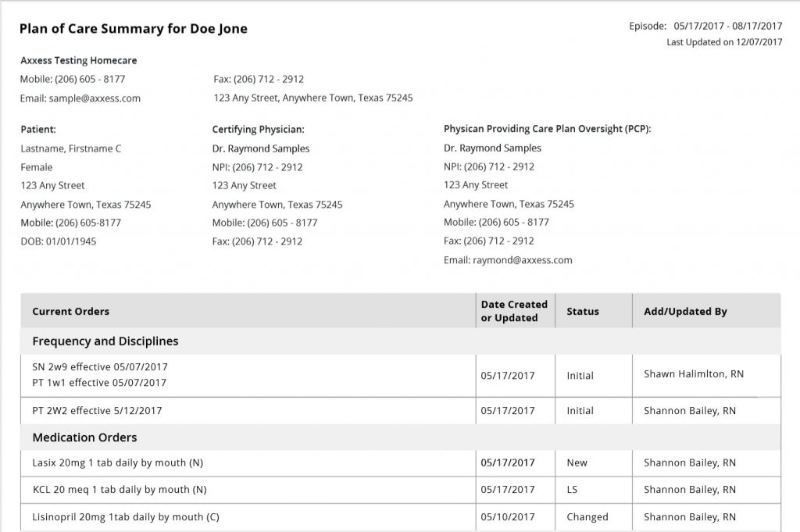Select the KCL 20 meq medication order
800x532 pixels.
coord(120,490)
